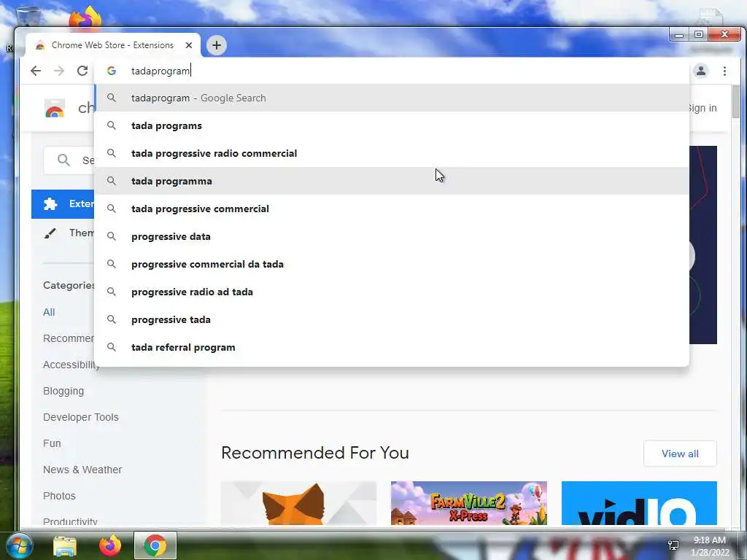Launch Firefox from the taskbar
The image size is (747, 560).
pyautogui.click(x=110, y=545)
